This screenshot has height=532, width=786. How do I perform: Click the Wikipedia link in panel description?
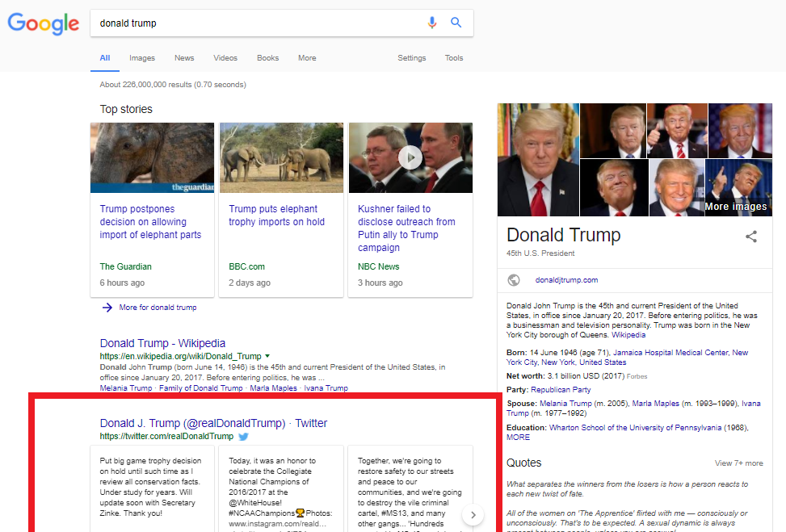628,335
